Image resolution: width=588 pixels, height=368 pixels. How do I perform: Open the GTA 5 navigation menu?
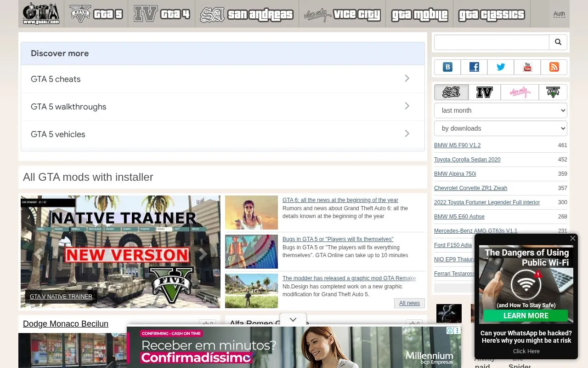point(96,14)
